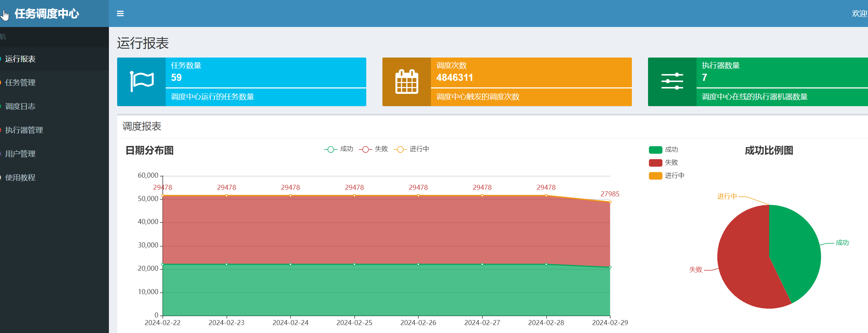Click the 2024-02-27 x-axis label
The image size is (868, 333).
point(482,323)
